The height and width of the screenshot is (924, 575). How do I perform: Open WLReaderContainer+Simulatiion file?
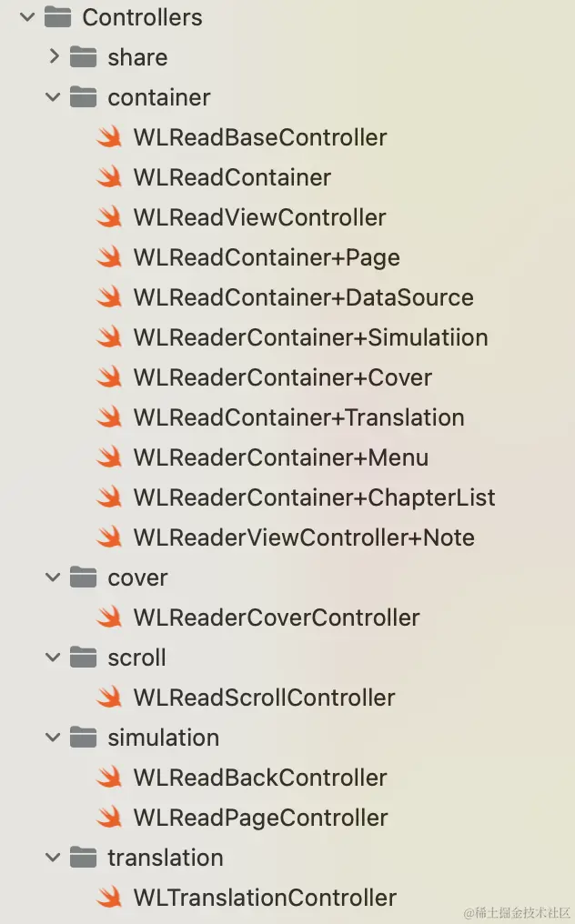(311, 337)
